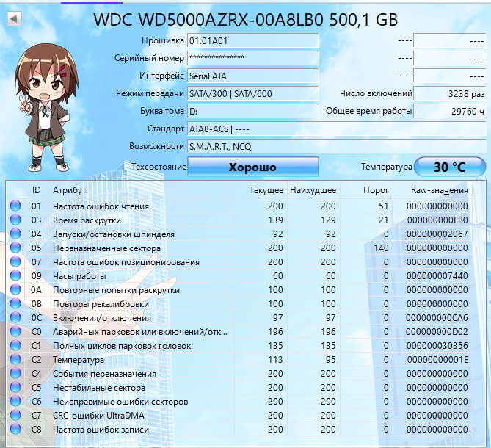This screenshot has width=491, height=448.
Task: Click threshold value 140
Action: pos(381,248)
